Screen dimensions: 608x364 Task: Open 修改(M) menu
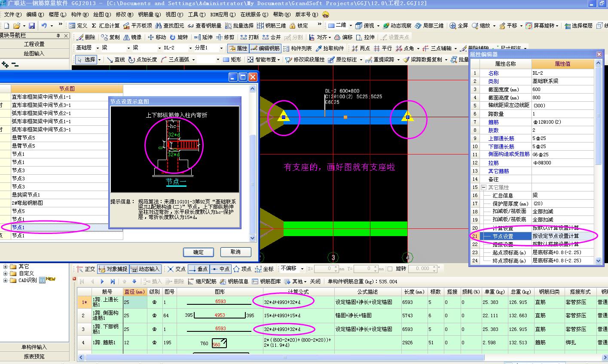(125, 15)
